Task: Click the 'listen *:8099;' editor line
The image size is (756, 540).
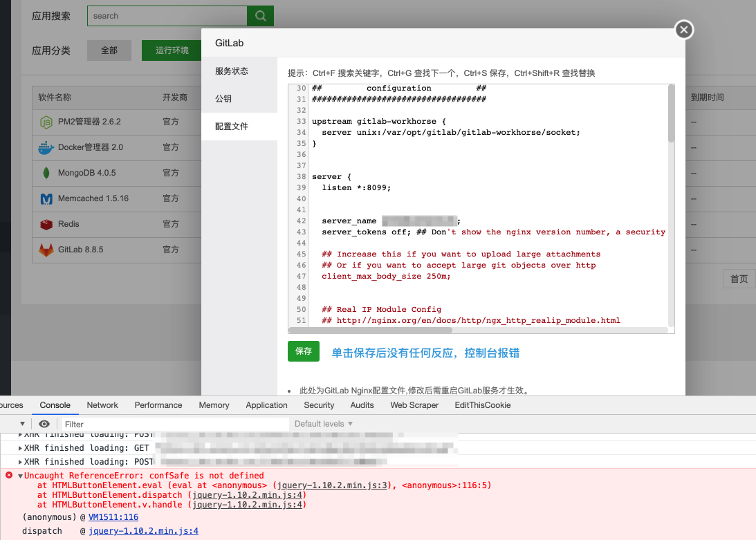Action: (x=356, y=187)
